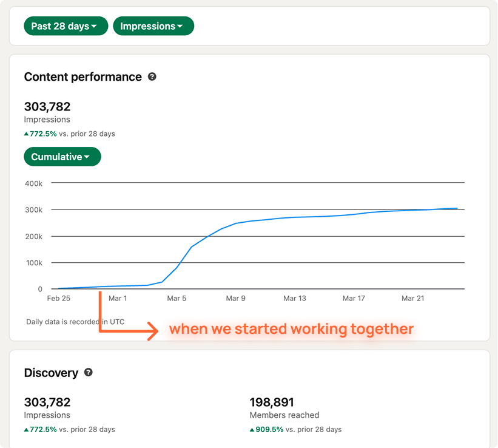Click the Mar 5 axis label

177,298
